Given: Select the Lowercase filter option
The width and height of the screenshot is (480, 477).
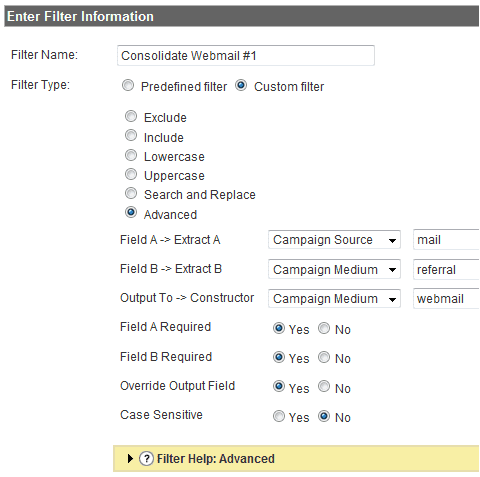Looking at the screenshot, I should pos(131,155).
